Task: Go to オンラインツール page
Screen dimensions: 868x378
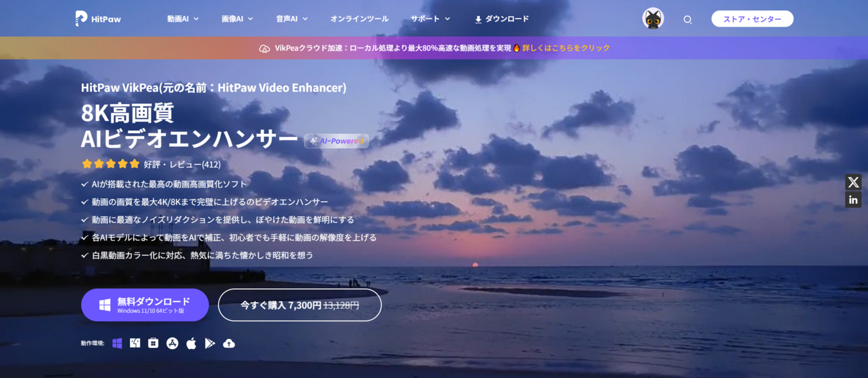Action: (359, 19)
